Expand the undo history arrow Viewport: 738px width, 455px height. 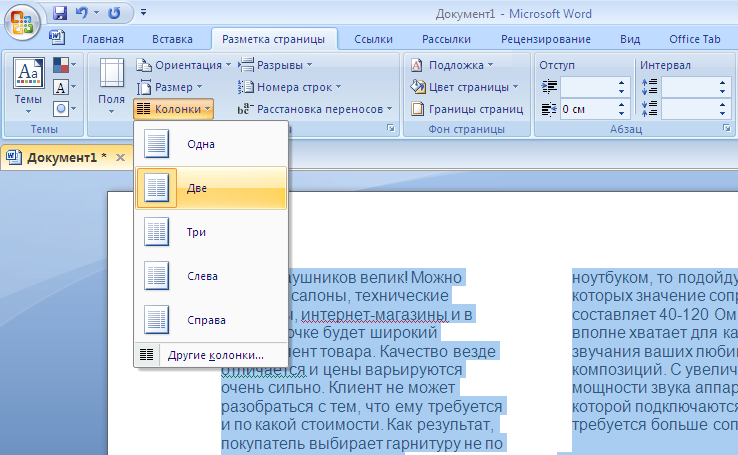coord(96,13)
